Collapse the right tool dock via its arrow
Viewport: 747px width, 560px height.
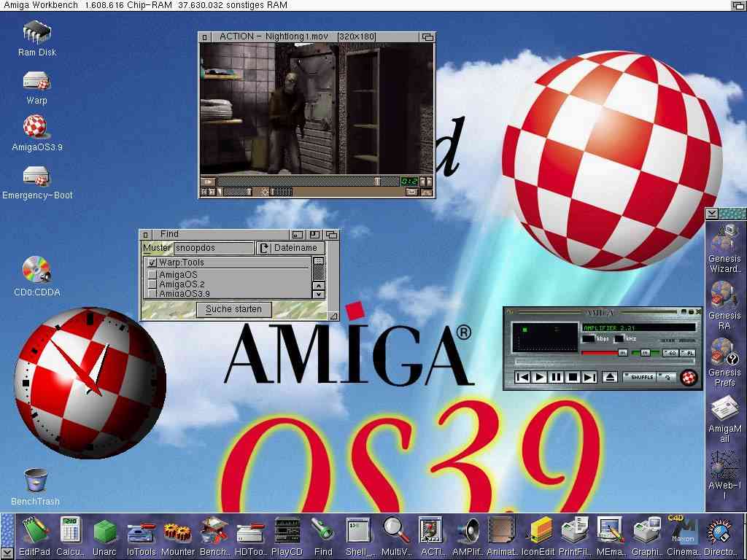(x=711, y=214)
